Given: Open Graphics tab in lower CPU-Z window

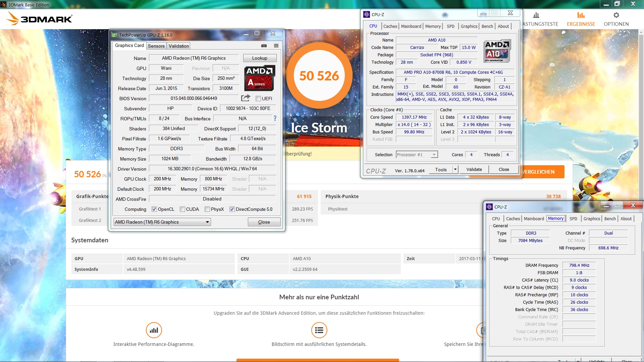Looking at the screenshot, I should [x=592, y=219].
